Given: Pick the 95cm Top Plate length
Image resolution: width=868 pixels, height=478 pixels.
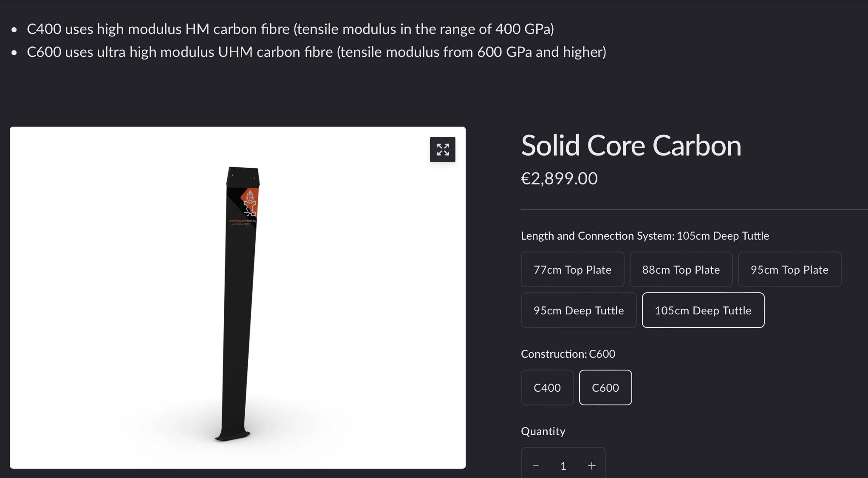Looking at the screenshot, I should 789,269.
